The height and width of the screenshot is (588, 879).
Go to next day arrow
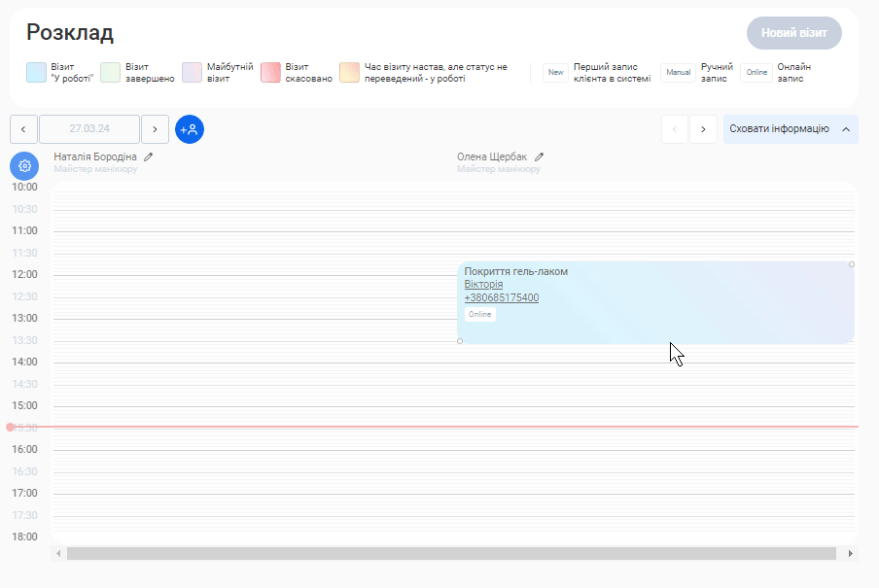click(x=155, y=129)
